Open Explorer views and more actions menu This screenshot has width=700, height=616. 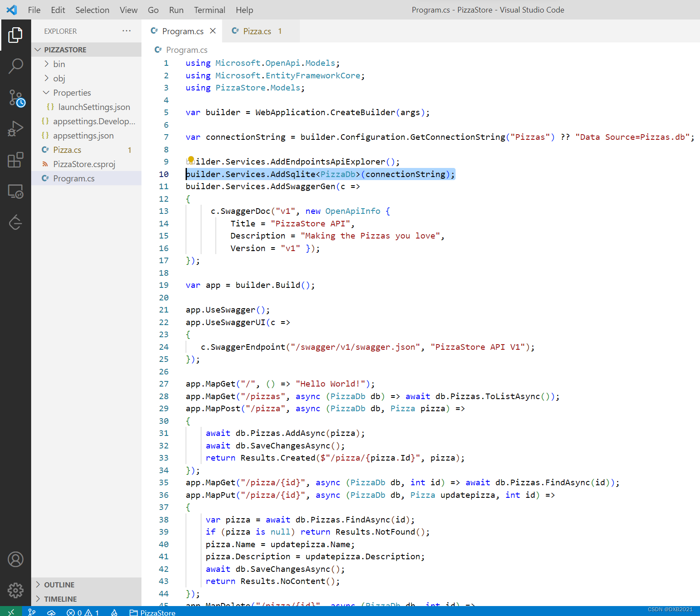click(x=126, y=31)
